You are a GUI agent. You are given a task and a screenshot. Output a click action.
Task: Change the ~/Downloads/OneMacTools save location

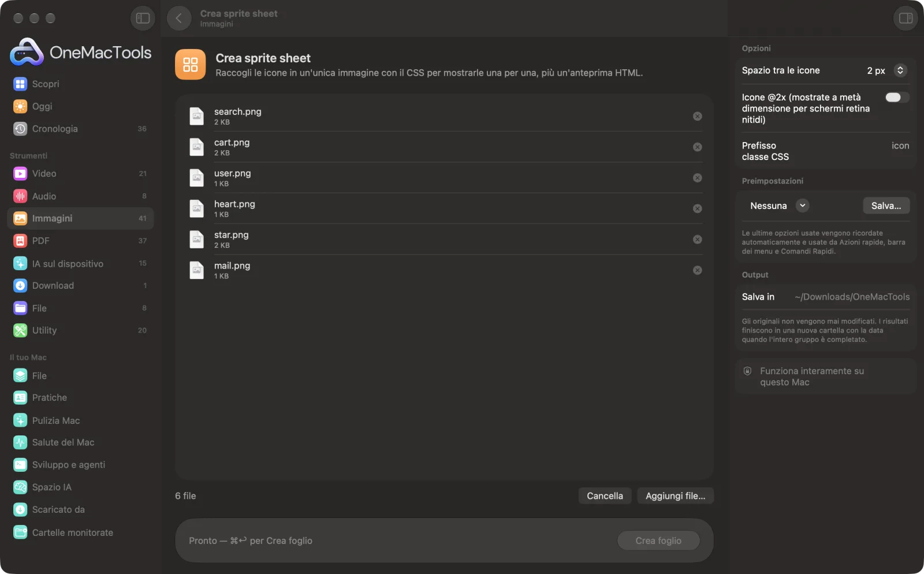(852, 297)
